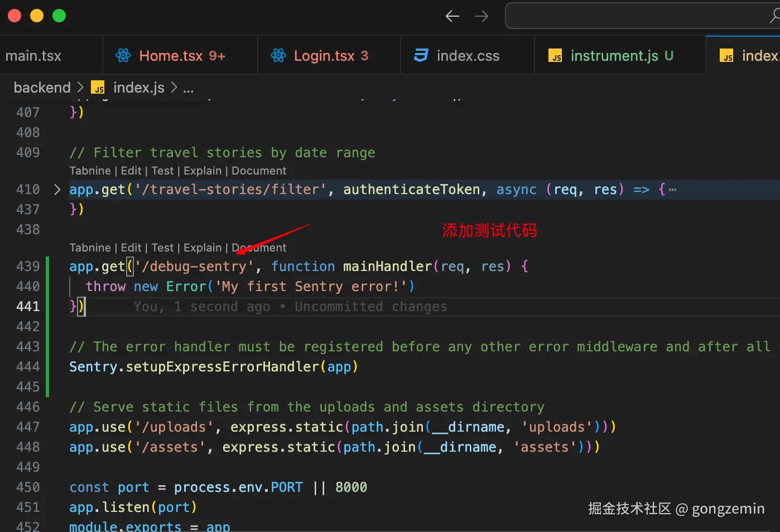This screenshot has width=780, height=532.
Task: Click the green git change bar at line 443
Action: tap(47, 347)
